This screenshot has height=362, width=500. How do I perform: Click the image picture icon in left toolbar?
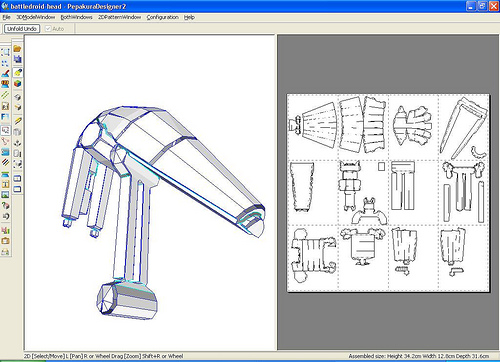click(x=5, y=195)
